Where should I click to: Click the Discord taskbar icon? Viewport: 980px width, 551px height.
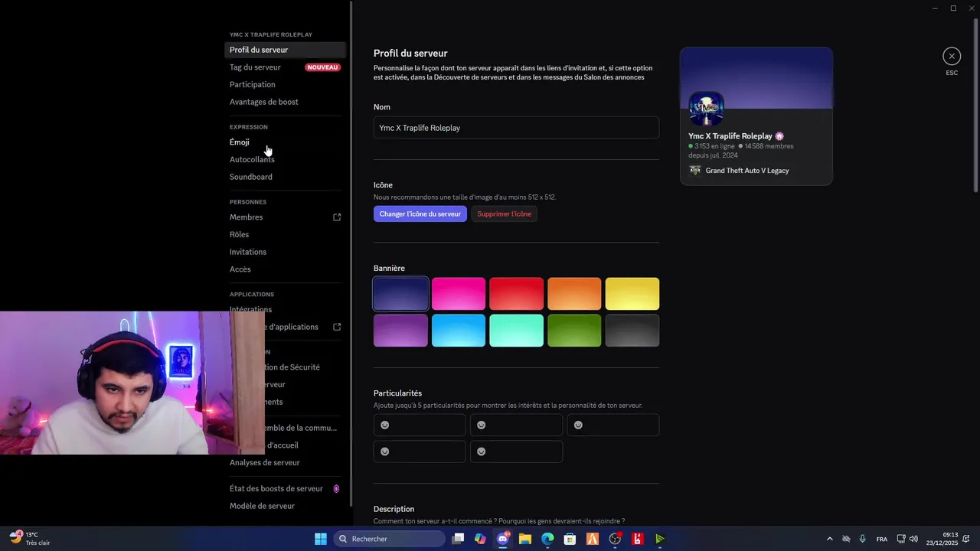point(503,539)
